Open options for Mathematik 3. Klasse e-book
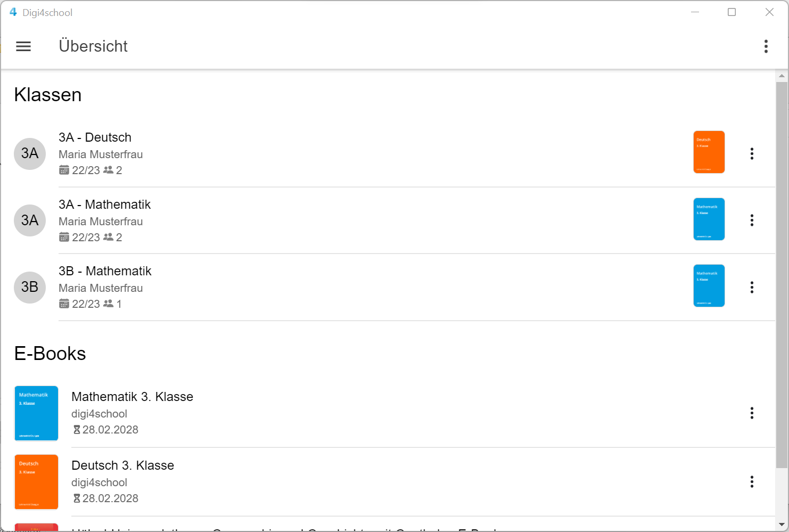Viewport: 789px width, 532px height. [752, 413]
